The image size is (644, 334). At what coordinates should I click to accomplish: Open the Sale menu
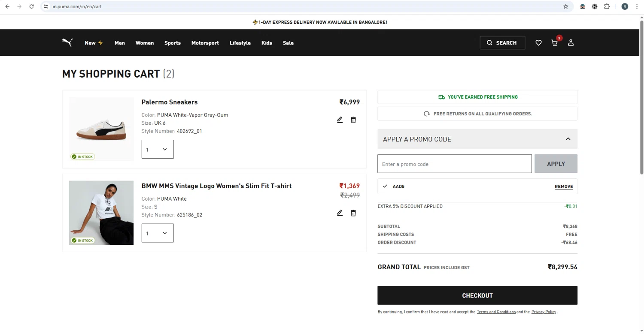pos(288,43)
